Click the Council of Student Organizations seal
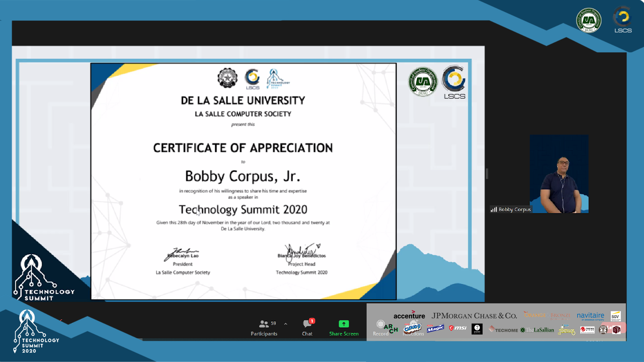The width and height of the screenshot is (644, 362). click(589, 20)
